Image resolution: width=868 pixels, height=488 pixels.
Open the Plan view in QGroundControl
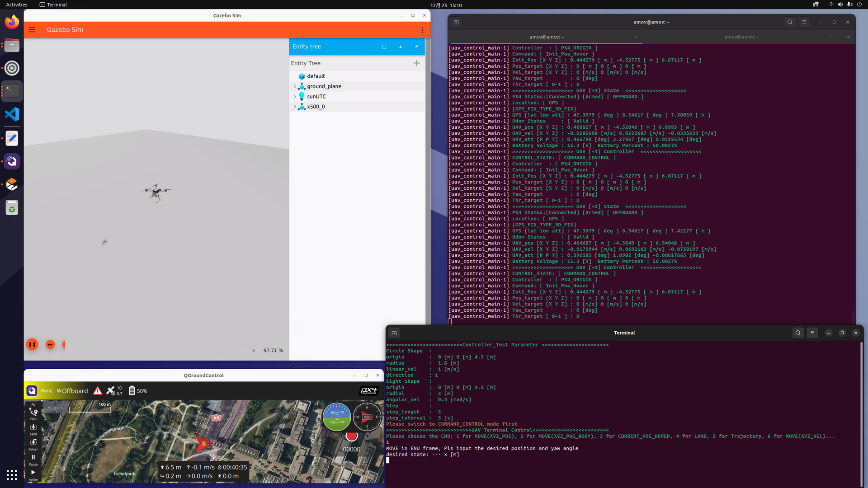pos(33,414)
